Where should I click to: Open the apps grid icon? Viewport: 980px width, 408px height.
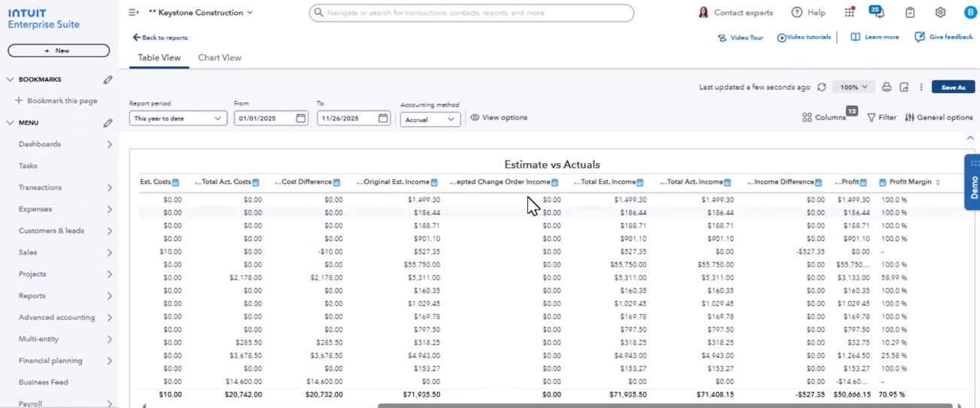[x=849, y=13]
